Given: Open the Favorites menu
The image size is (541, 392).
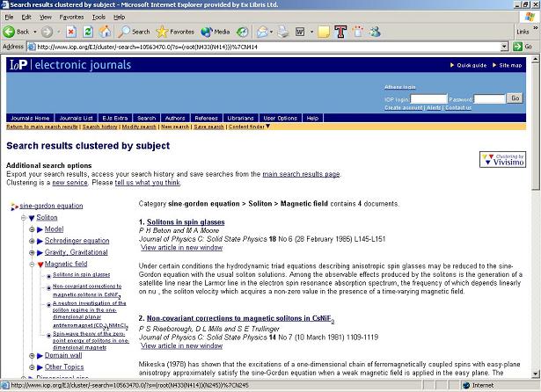Looking at the screenshot, I should (x=71, y=17).
